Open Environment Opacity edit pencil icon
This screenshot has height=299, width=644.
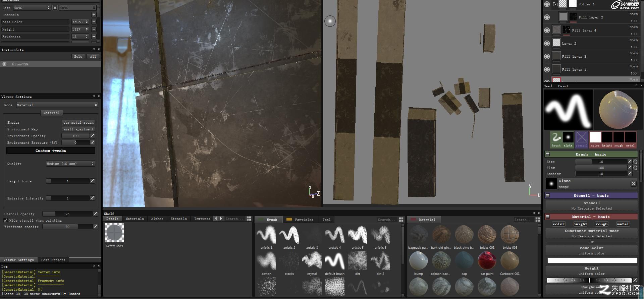[93, 136]
